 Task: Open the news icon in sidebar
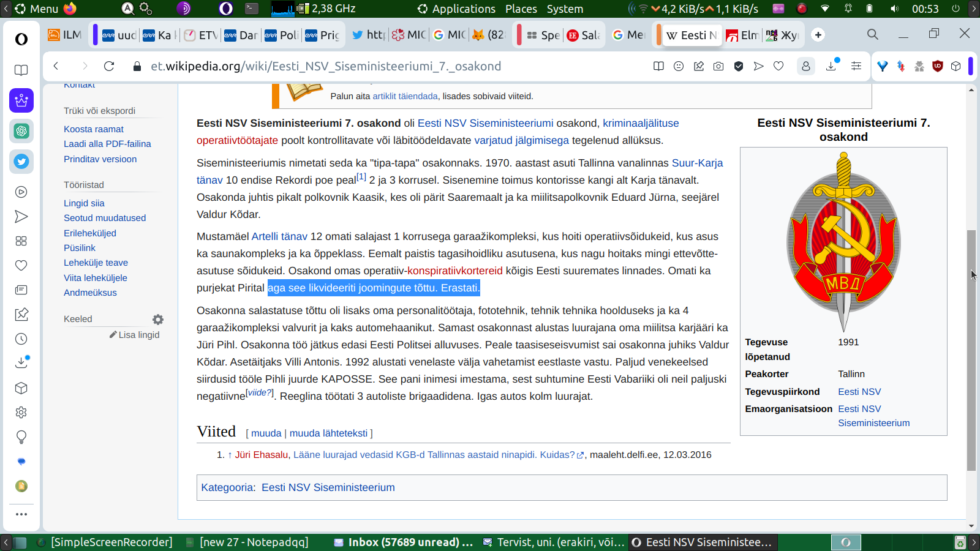click(x=21, y=290)
